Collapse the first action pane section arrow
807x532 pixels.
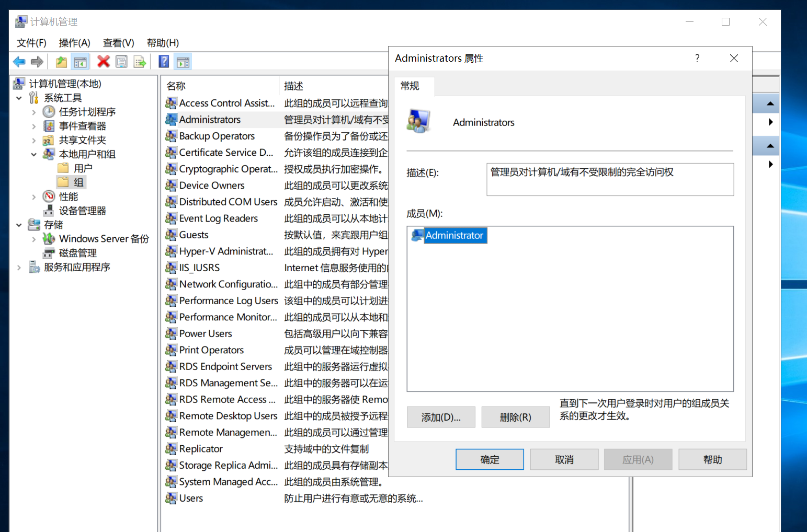(770, 103)
